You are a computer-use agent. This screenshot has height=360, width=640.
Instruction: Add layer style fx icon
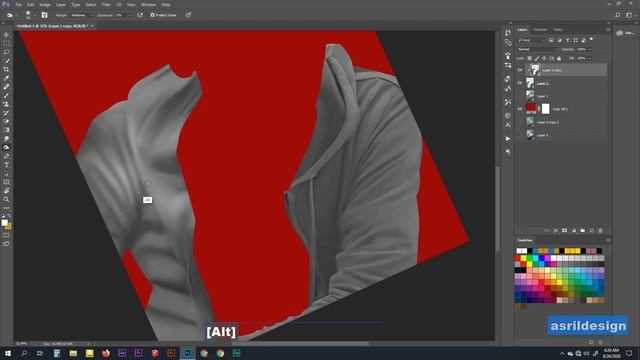pos(556,231)
